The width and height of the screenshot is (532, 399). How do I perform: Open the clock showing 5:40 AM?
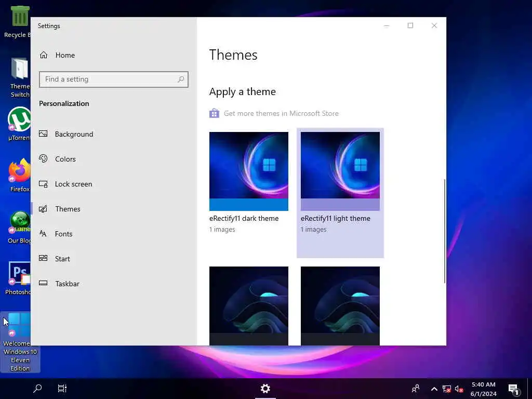tap(484, 389)
